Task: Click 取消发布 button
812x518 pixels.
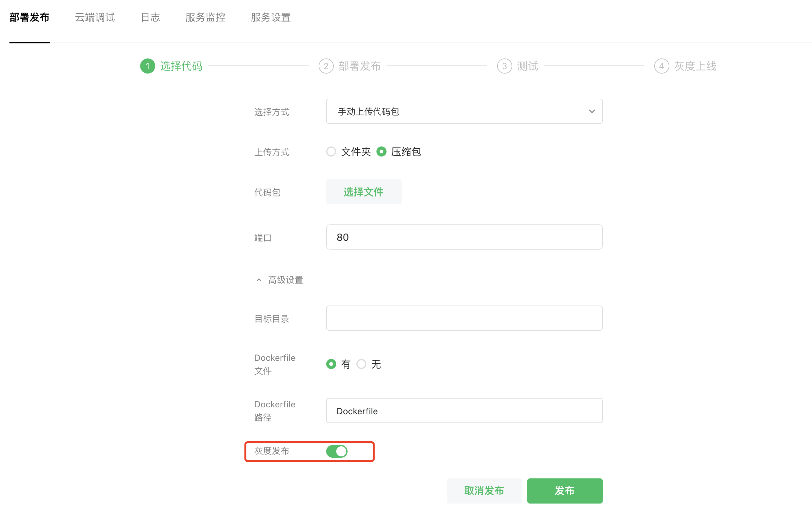Action: pyautogui.click(x=484, y=491)
